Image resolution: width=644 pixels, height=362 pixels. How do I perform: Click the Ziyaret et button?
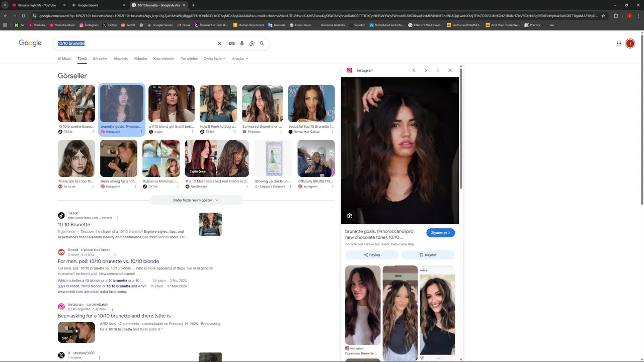(441, 233)
